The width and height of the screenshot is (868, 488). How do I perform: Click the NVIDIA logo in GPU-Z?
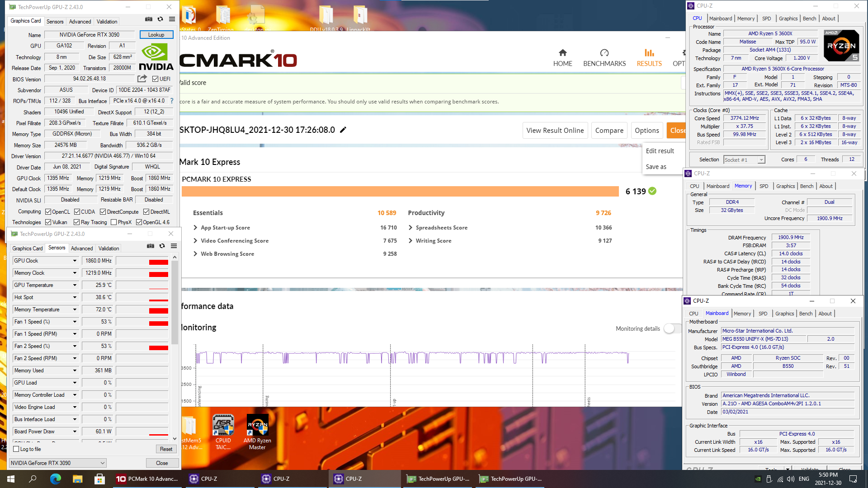[x=156, y=57]
